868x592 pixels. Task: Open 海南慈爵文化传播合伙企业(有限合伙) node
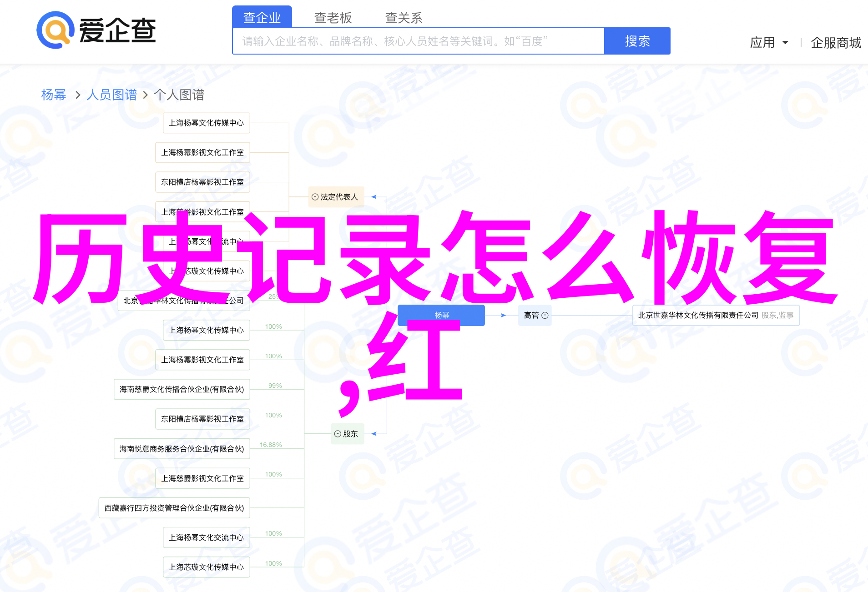[182, 389]
